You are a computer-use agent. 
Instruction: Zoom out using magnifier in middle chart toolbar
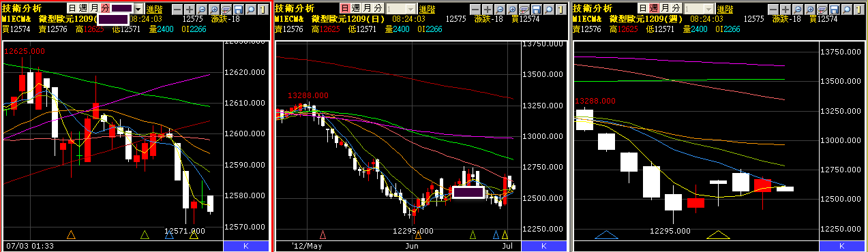pyautogui.click(x=499, y=9)
